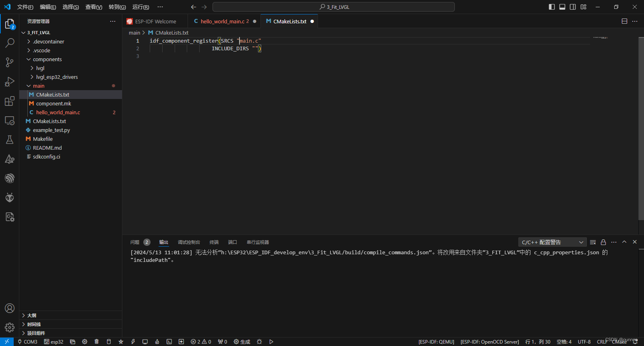Toggle the secondary sidebar layout button
Viewport: 644px width, 346px height.
(x=573, y=7)
